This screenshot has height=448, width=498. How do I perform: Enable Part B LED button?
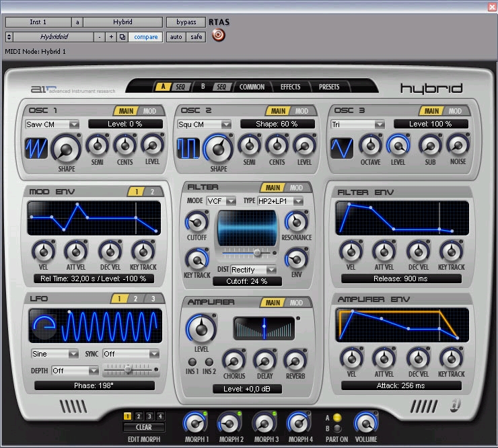(337, 428)
